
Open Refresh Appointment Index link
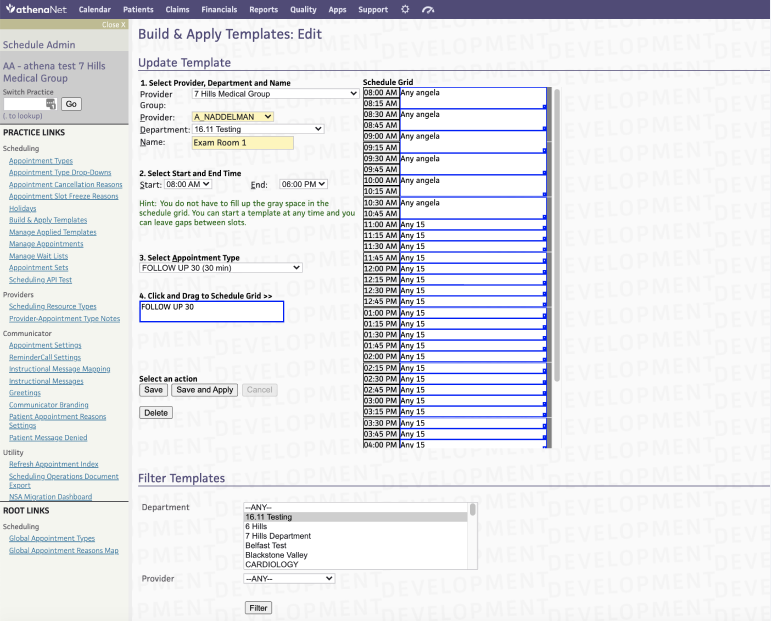click(x=54, y=464)
